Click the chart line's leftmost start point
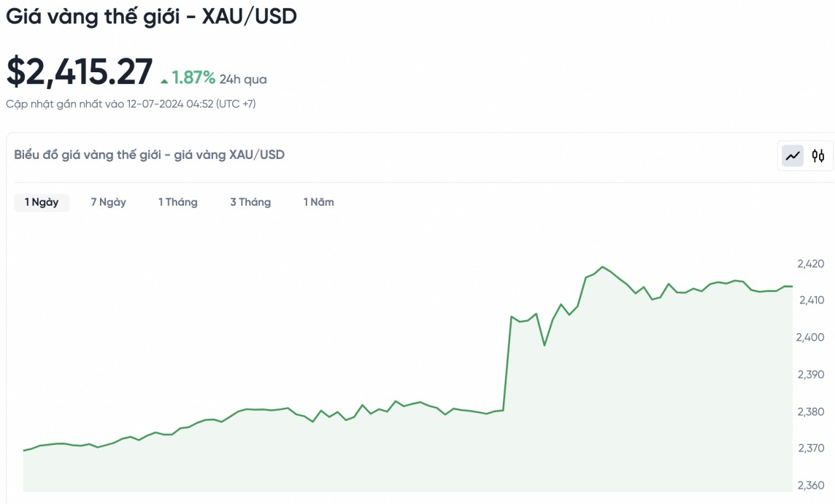 coord(24,450)
